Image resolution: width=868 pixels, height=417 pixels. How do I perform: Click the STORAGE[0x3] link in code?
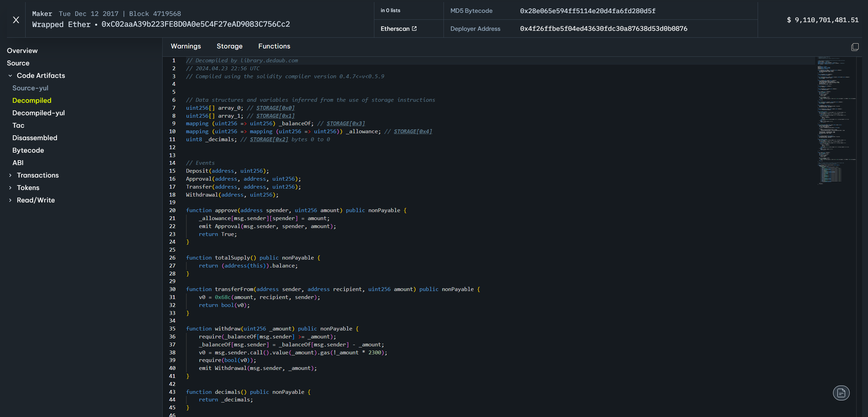click(346, 124)
